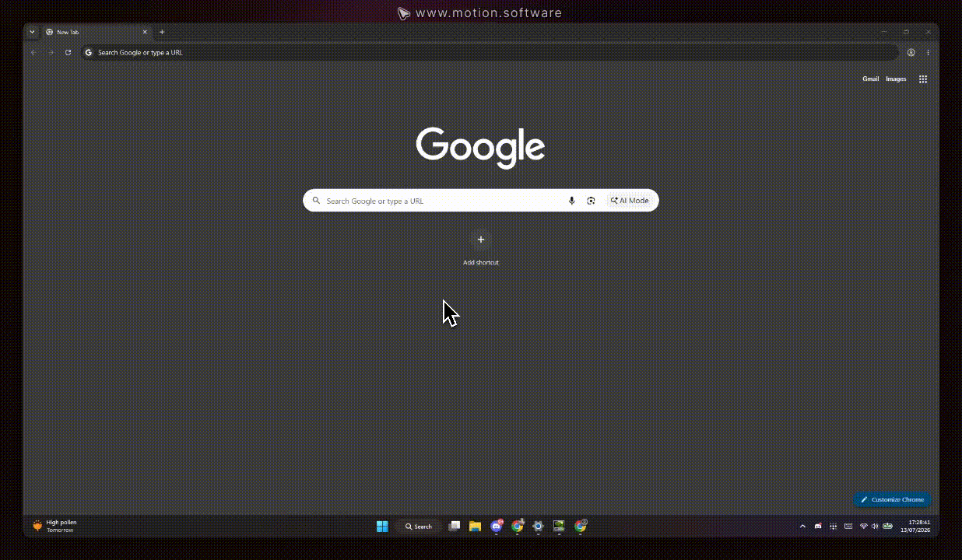The width and height of the screenshot is (962, 560).
Task: Open a new tab with plus button
Action: tap(162, 32)
